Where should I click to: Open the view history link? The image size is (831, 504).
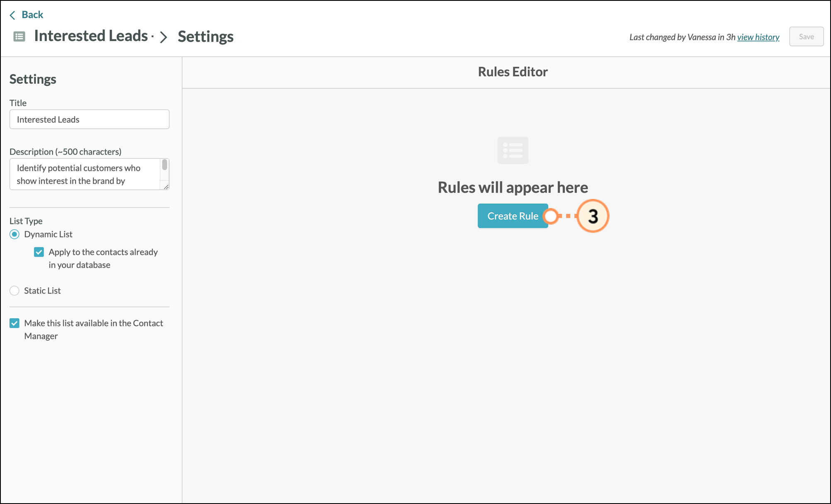pos(758,37)
